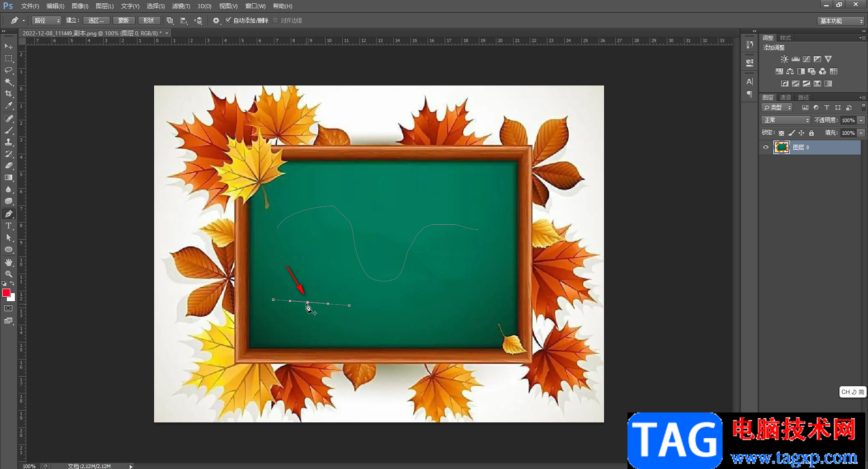Select the Pen tool in toolbox

(x=9, y=214)
